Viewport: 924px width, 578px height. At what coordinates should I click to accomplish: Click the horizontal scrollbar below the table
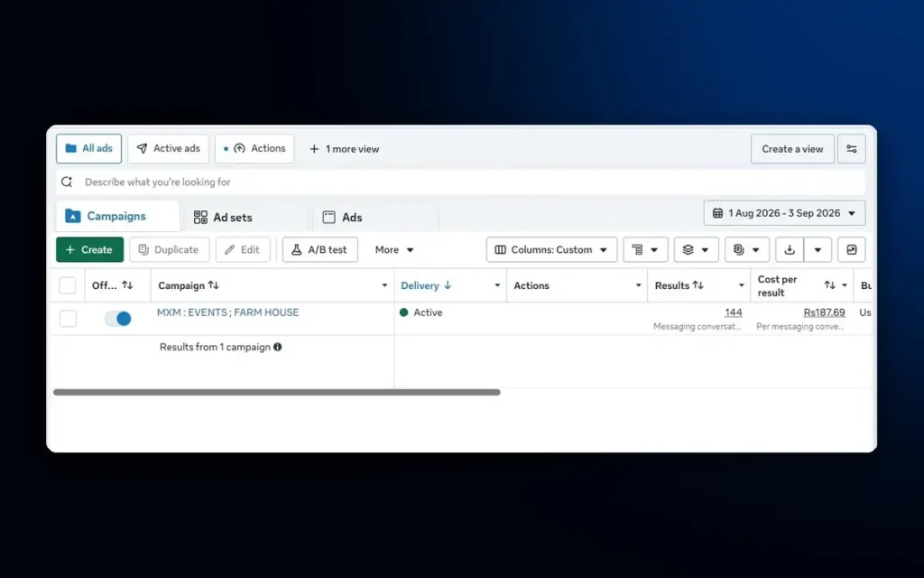tap(276, 392)
